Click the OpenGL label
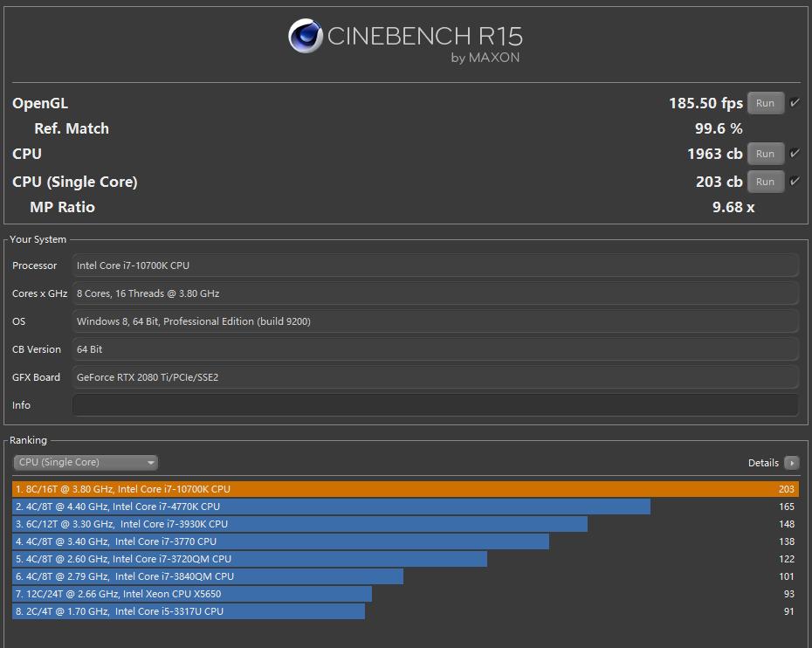 [x=40, y=103]
